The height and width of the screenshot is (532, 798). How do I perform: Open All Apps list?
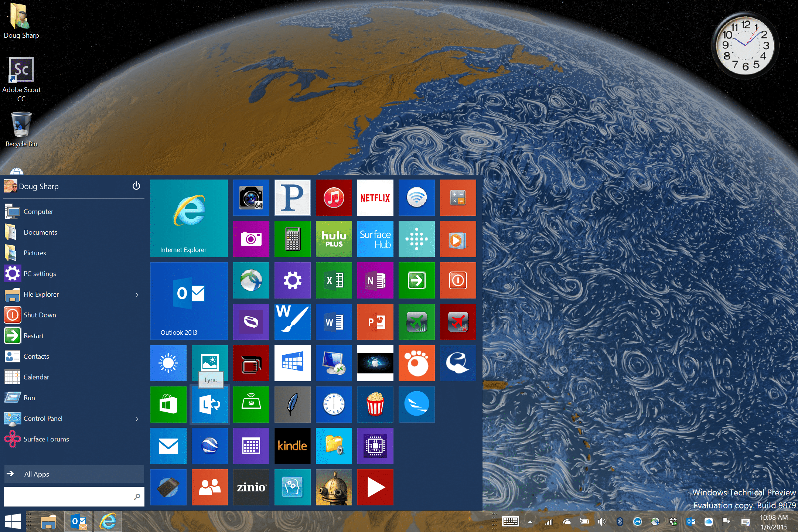coord(74,474)
